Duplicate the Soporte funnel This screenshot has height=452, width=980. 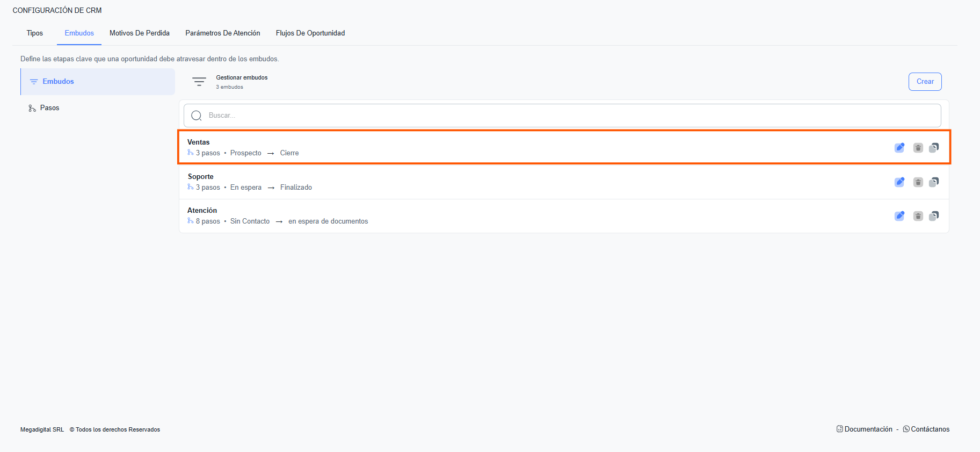click(x=934, y=182)
